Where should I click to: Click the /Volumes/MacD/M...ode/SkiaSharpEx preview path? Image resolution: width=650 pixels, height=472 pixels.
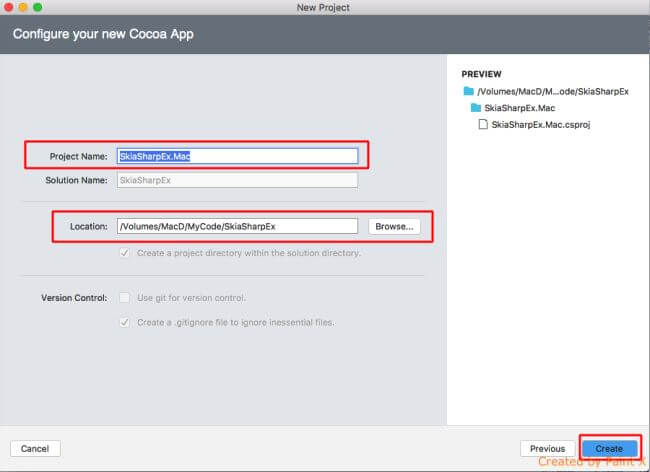coord(553,92)
